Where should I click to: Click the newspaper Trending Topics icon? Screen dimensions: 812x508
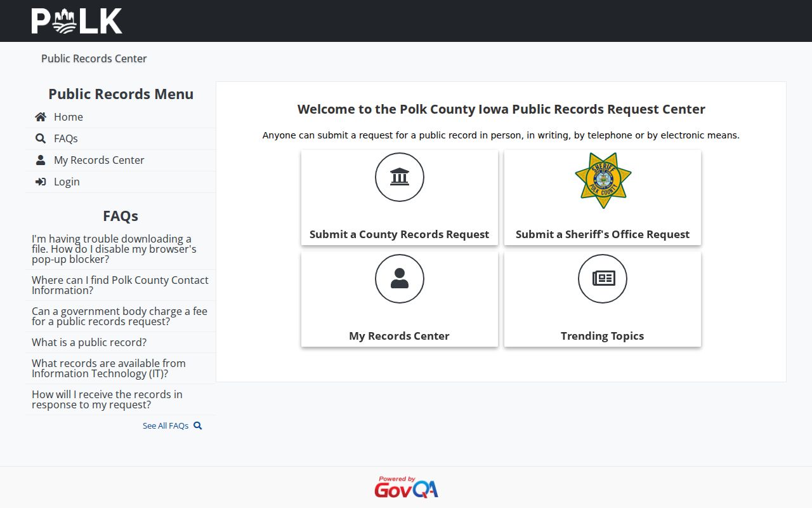(x=603, y=279)
